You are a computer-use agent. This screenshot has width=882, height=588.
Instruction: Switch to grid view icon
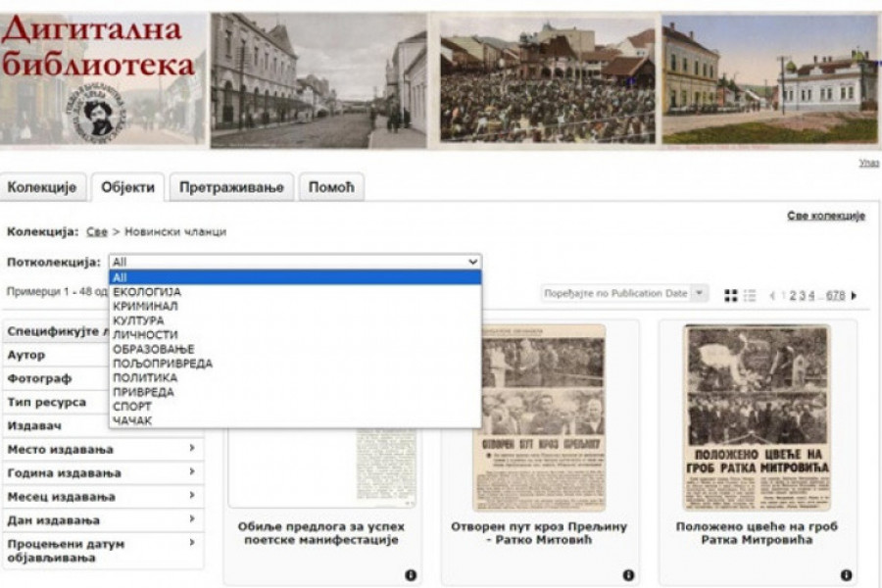pyautogui.click(x=730, y=295)
